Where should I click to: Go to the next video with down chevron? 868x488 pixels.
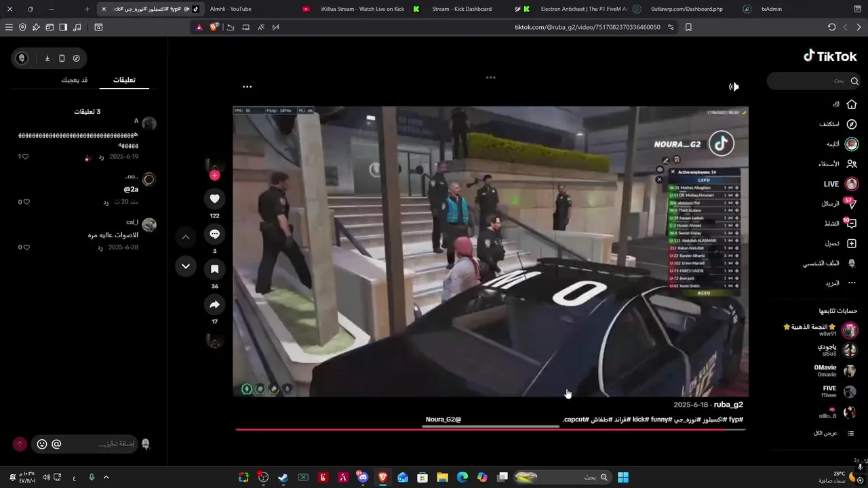(186, 266)
